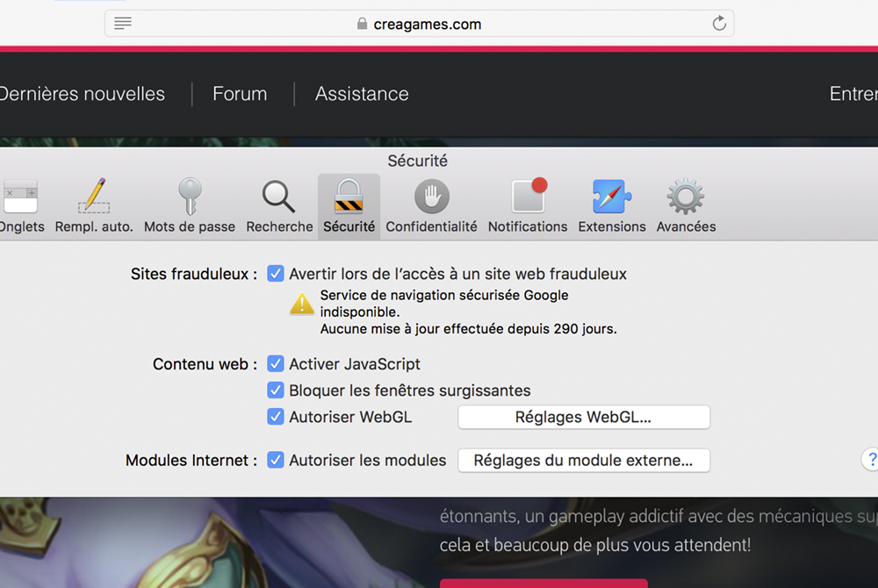Open the Forum page link
Image resolution: width=878 pixels, height=588 pixels.
click(240, 94)
